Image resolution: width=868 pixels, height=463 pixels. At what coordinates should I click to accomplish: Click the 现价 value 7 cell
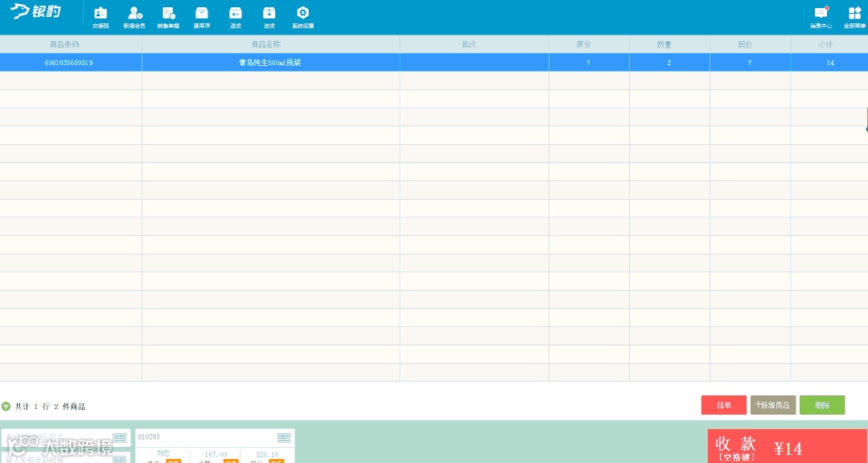750,63
